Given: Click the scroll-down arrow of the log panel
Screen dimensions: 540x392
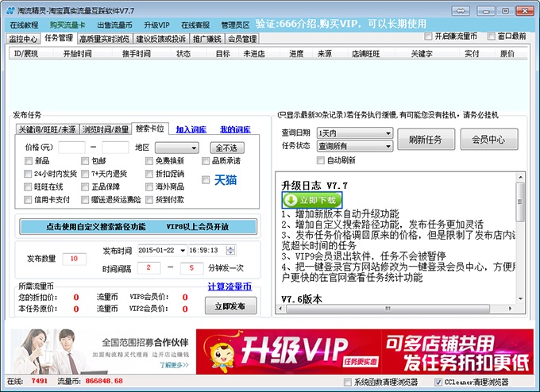Looking at the screenshot, I should (520, 298).
